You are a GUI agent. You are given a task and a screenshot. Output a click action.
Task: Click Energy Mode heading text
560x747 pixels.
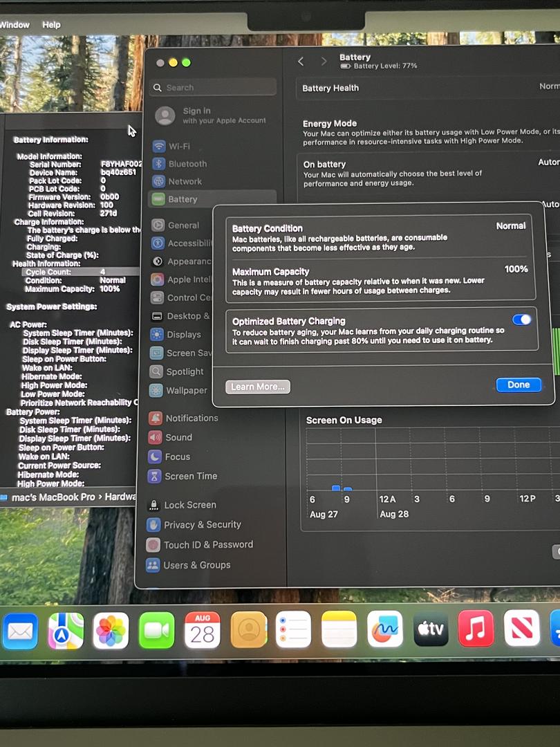point(330,123)
